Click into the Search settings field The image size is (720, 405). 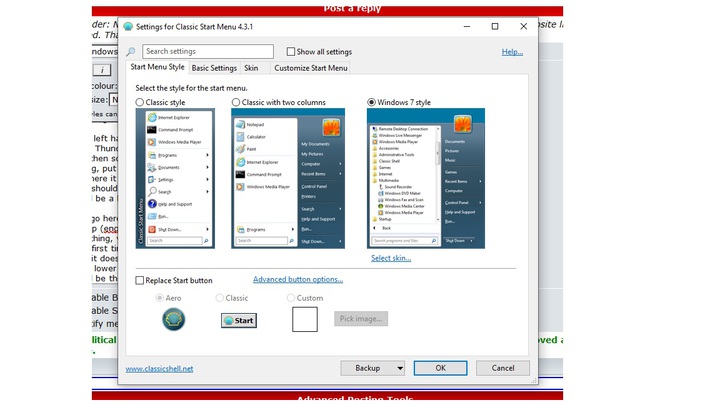point(208,51)
